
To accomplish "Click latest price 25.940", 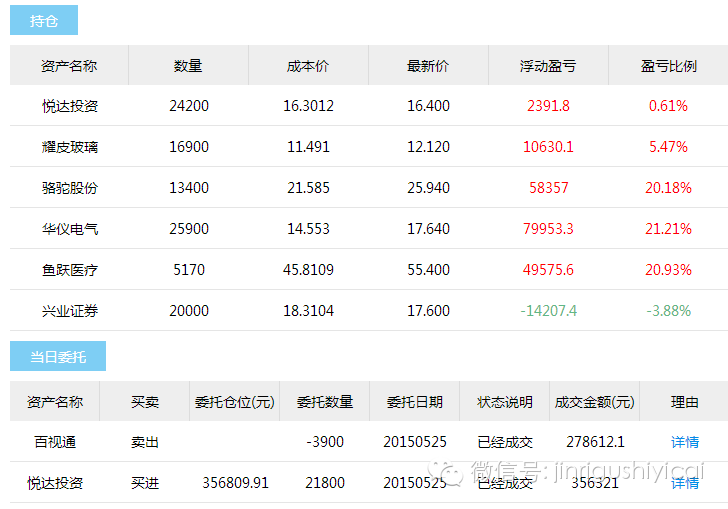I will click(x=428, y=188).
